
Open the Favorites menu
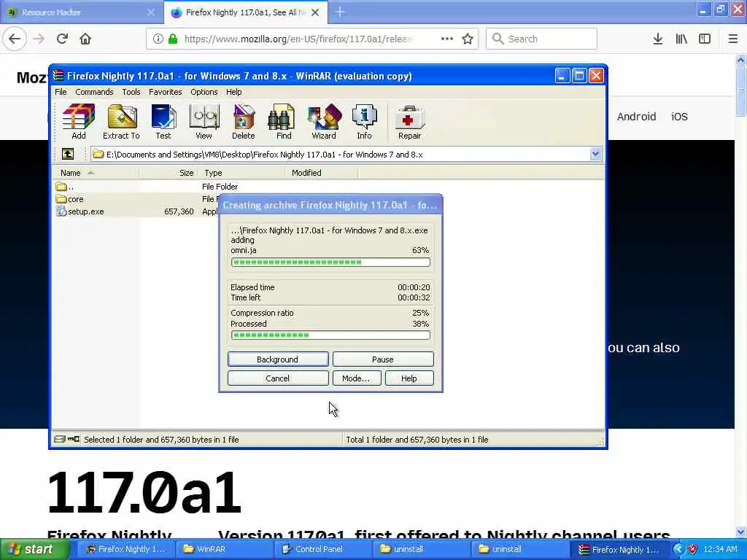pos(166,92)
